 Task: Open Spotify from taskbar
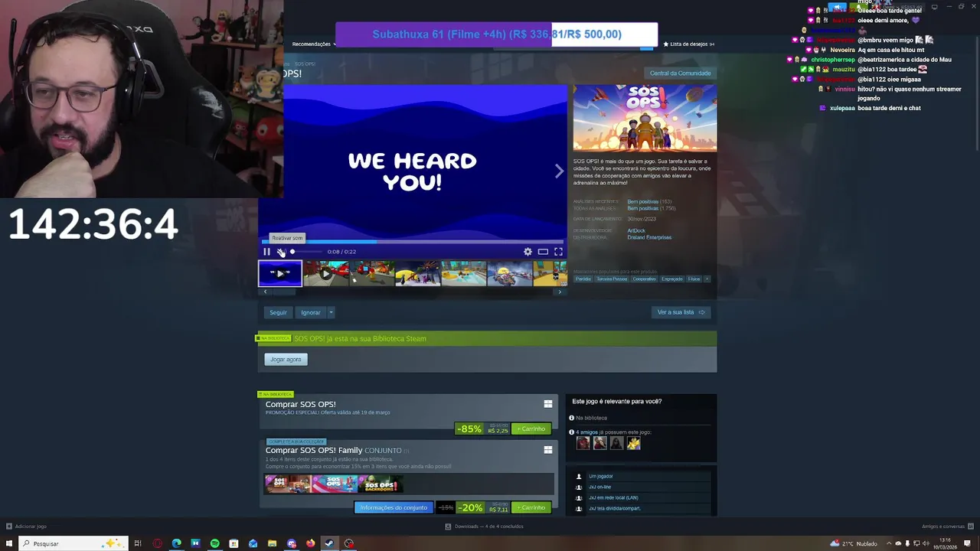click(x=214, y=543)
